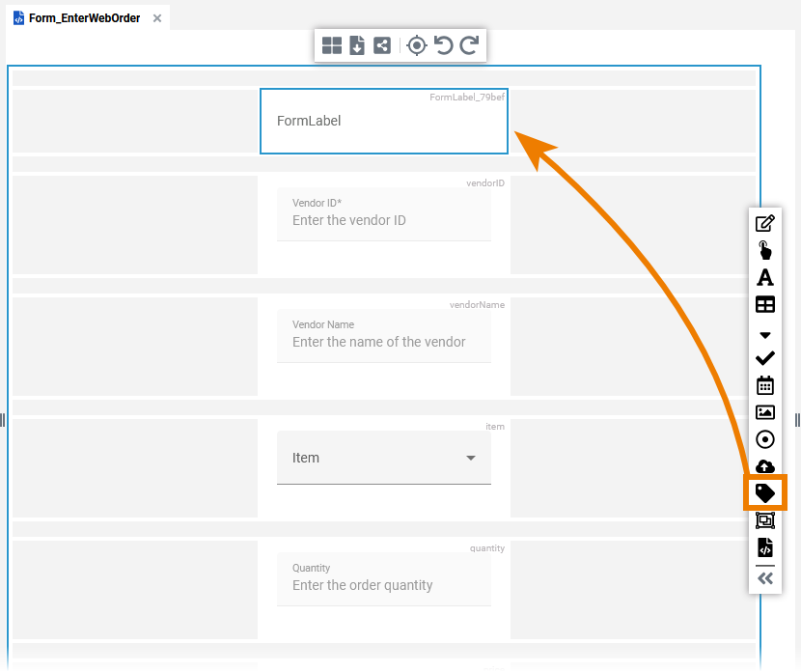Click the four-squares layout icon in top toolbar
This screenshot has height=672, width=801.
(332, 45)
